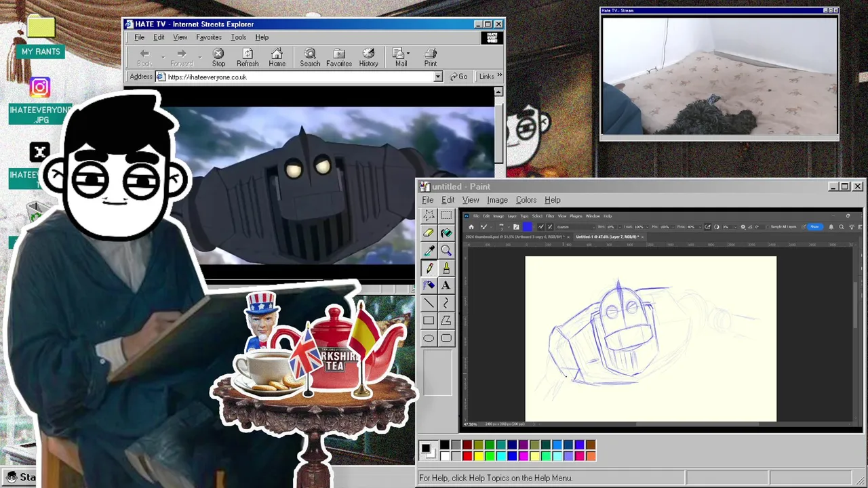
Task: Go to the browser Home page
Action: point(277,58)
